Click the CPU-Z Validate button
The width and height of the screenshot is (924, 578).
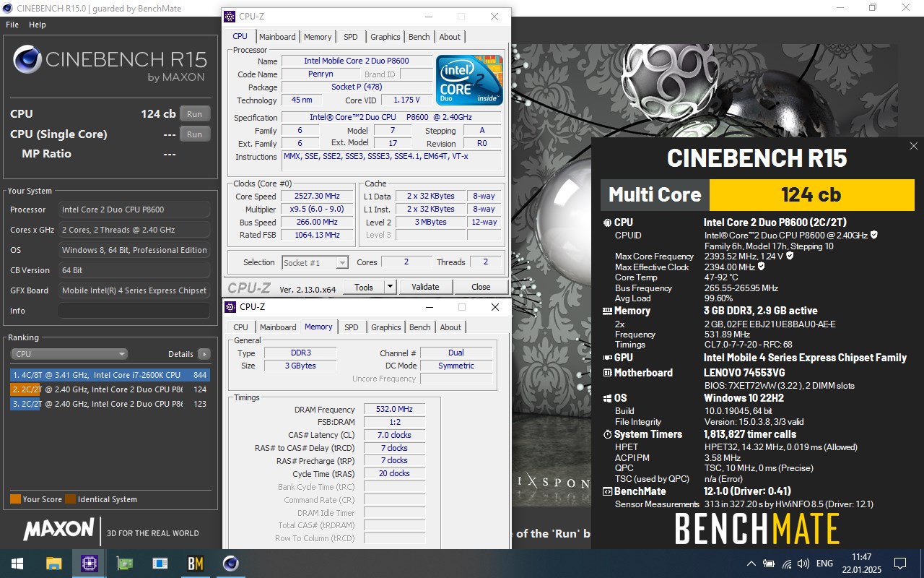426,287
